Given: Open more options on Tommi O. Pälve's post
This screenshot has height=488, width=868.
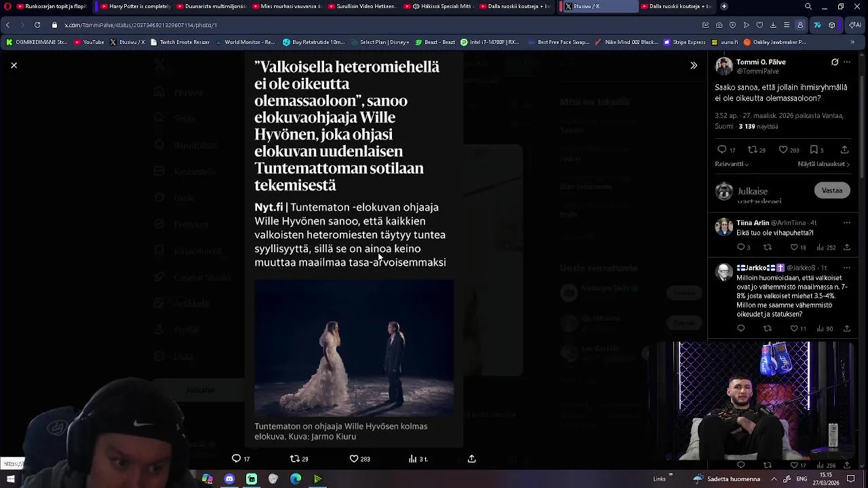Looking at the screenshot, I should point(847,62).
